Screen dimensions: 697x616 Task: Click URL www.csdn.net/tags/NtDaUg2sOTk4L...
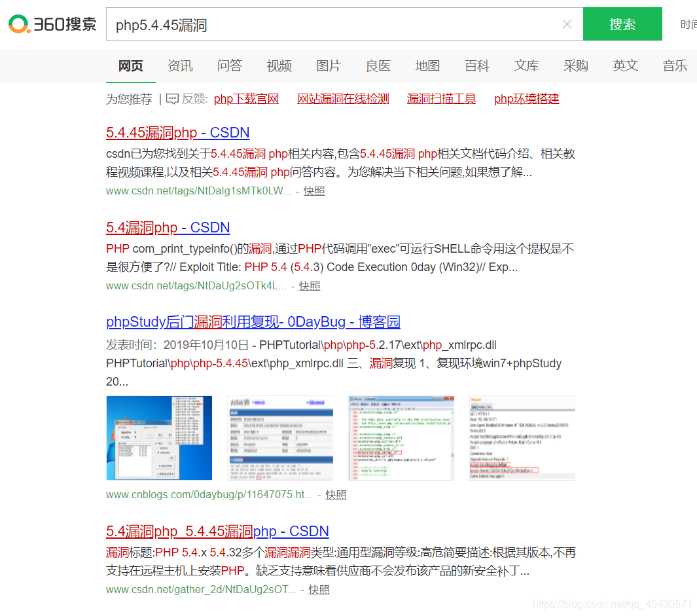click(196, 285)
